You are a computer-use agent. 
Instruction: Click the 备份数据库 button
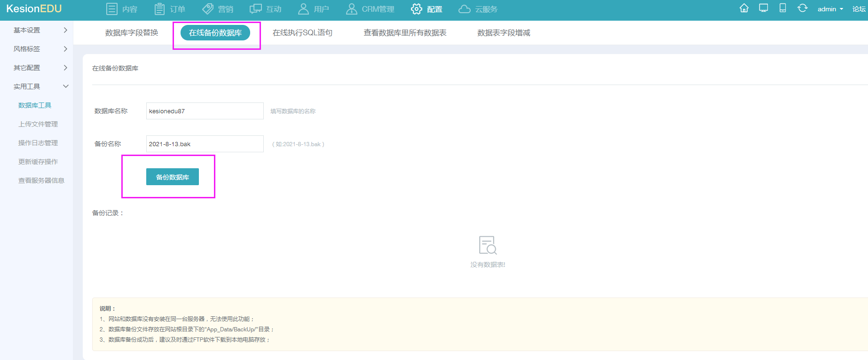(173, 177)
